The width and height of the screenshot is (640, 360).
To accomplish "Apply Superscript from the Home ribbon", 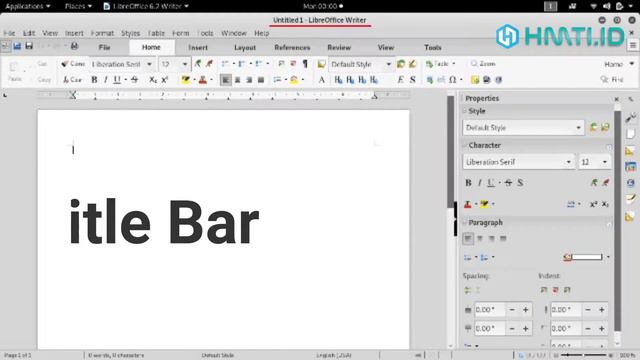I will click(x=164, y=80).
